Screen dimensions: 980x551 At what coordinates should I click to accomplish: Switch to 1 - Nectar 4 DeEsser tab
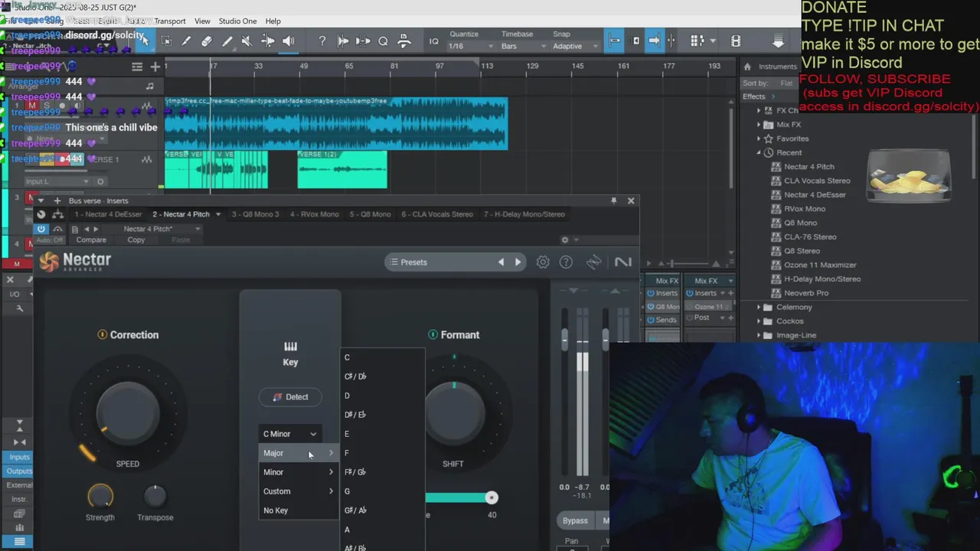107,214
